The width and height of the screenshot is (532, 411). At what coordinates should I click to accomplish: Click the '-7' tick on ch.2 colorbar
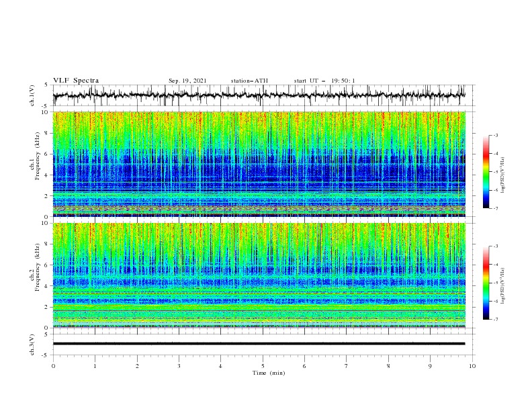coord(495,319)
